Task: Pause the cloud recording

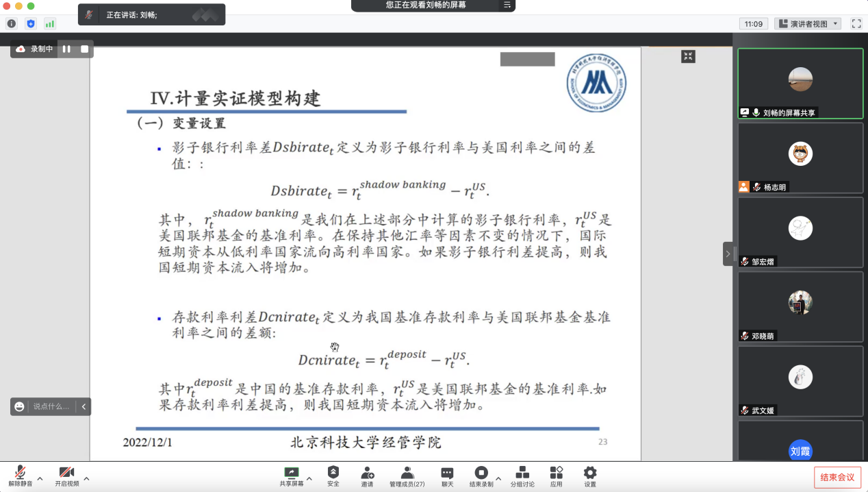Action: 66,49
